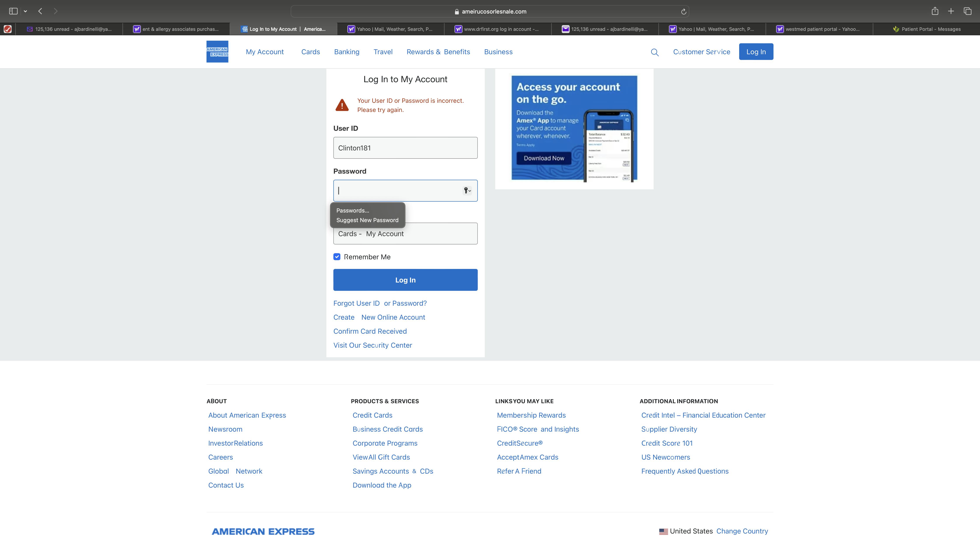
Task: Open Forgot User ID or Password link
Action: [x=380, y=303]
